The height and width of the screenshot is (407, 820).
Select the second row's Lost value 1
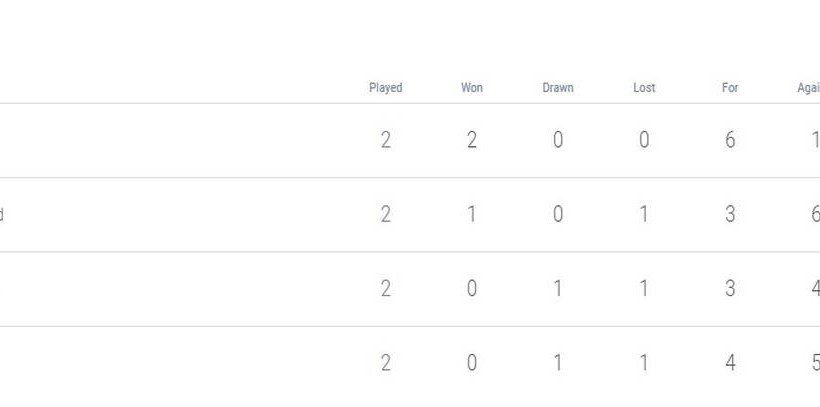(x=644, y=214)
